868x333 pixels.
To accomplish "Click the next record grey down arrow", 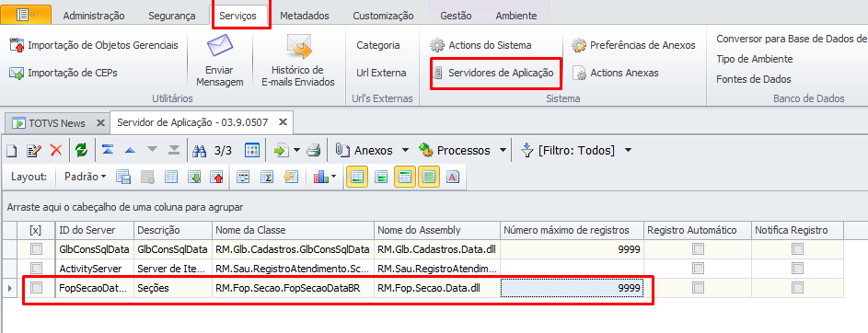I will coord(152,150).
